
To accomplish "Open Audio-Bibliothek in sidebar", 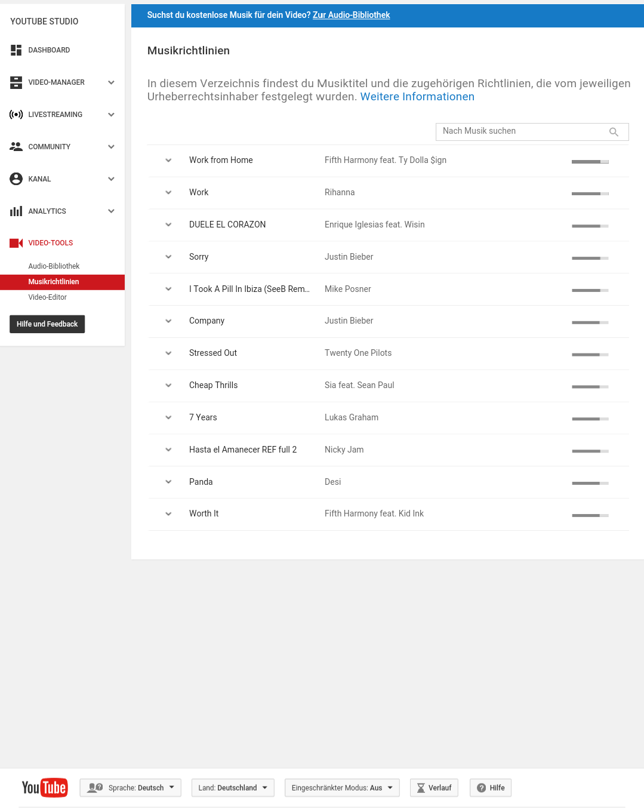I will click(54, 266).
